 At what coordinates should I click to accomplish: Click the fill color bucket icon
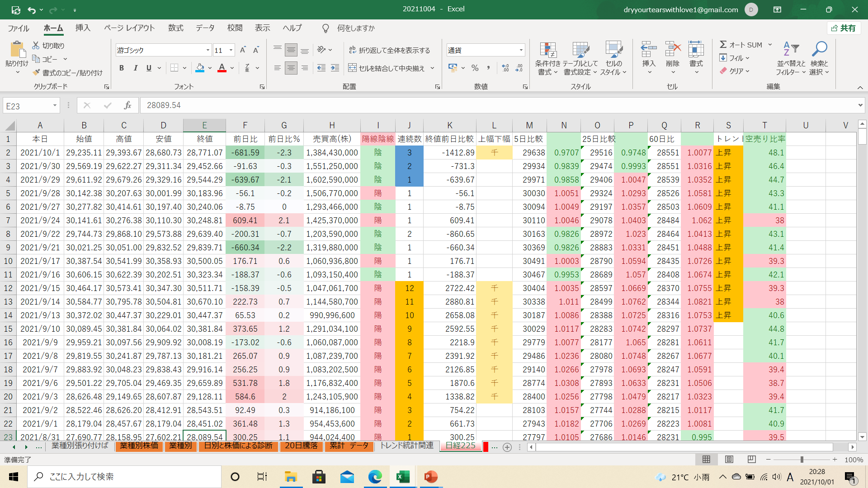pyautogui.click(x=200, y=68)
